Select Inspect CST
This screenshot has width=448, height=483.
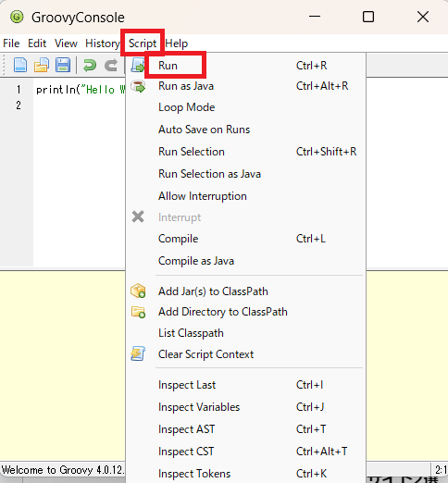coord(245,452)
